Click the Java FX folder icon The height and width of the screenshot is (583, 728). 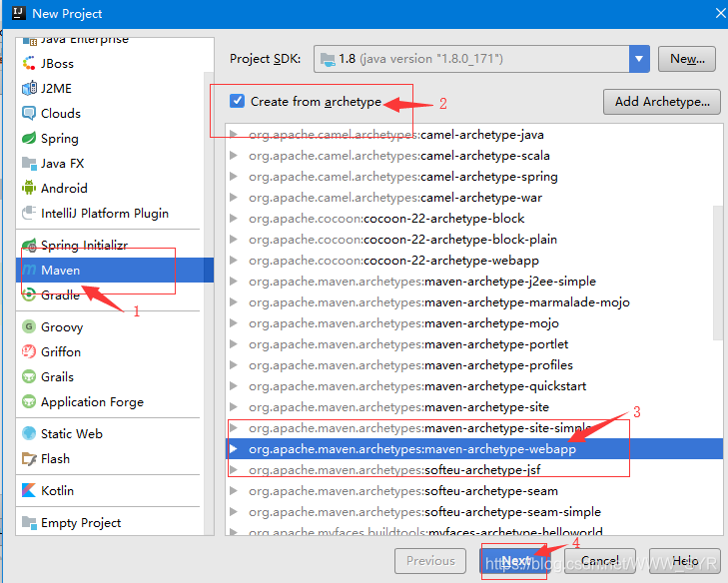(29, 164)
